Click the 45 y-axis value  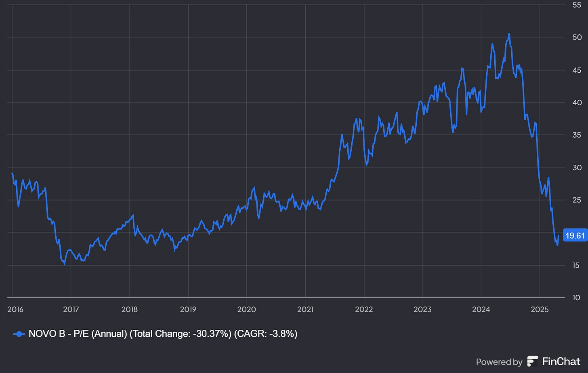(577, 70)
